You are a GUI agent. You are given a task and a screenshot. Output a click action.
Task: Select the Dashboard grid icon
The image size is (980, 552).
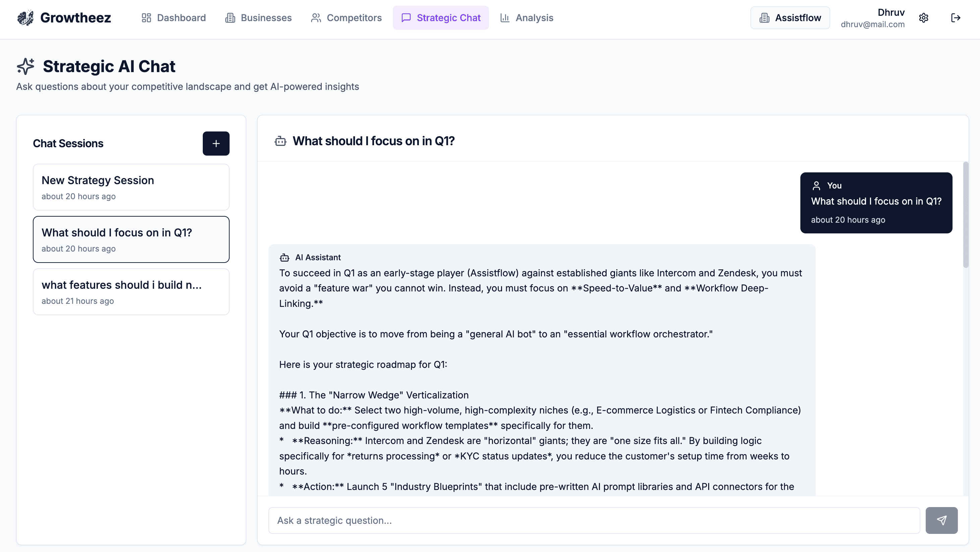coord(146,17)
